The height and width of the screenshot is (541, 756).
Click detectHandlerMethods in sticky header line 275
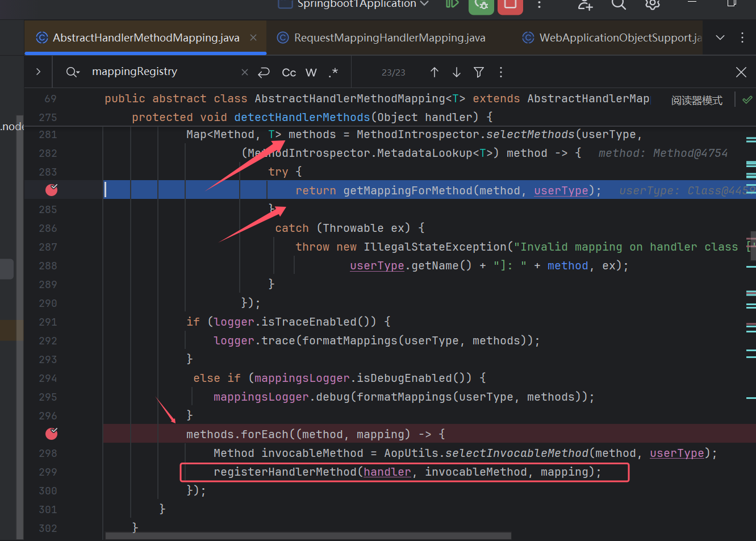tap(302, 117)
